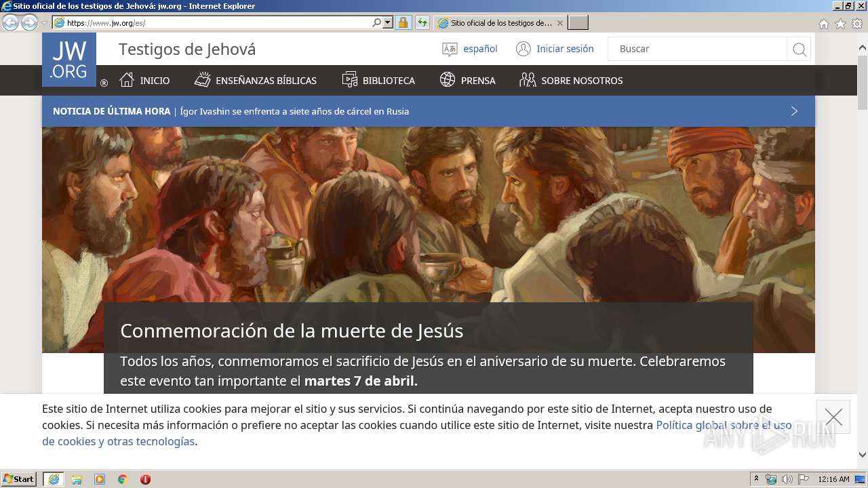868x488 pixels.
Task: Click scrollbar down arrow
Action: tap(863, 455)
